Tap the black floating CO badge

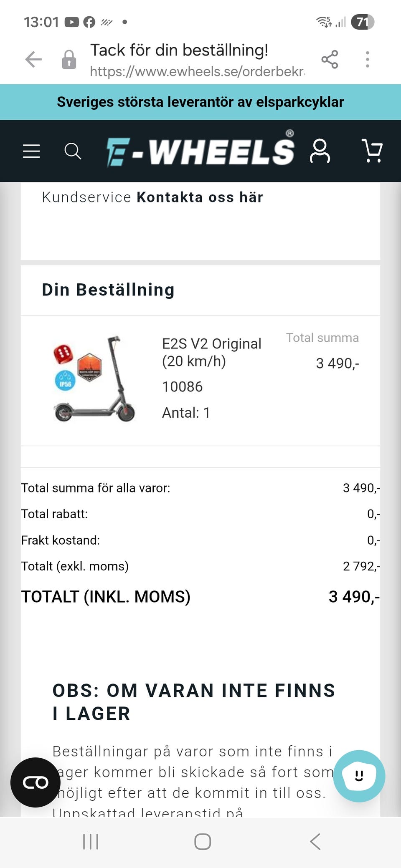click(x=36, y=782)
